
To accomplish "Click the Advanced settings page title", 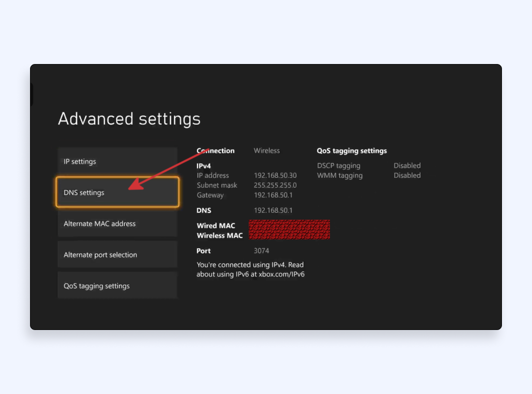I will point(129,119).
